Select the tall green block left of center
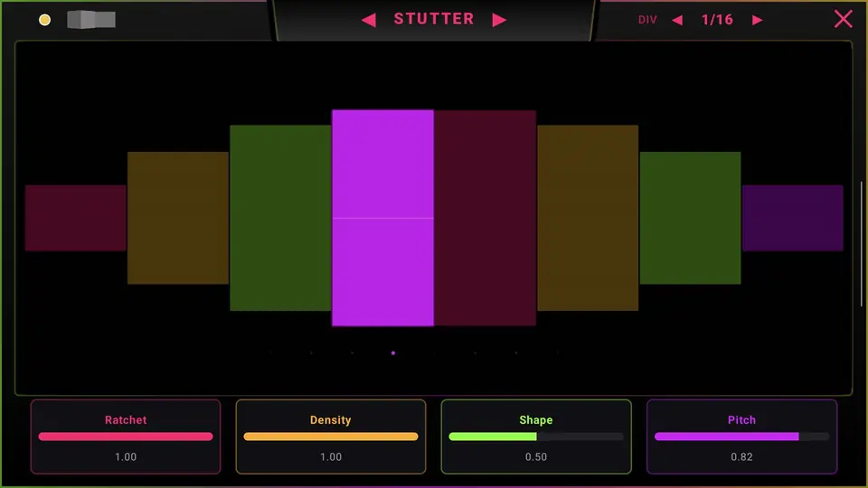Viewport: 868px width, 488px height. coord(280,218)
